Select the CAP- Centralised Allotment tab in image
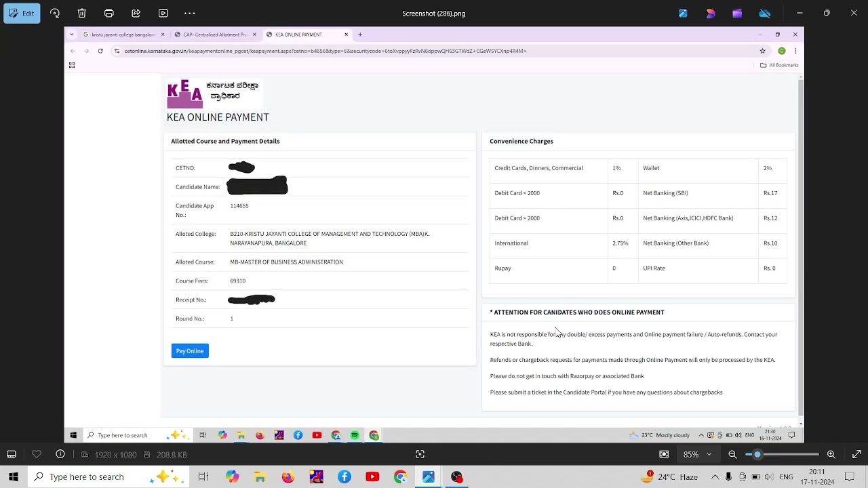Image resolution: width=868 pixels, height=488 pixels. [215, 35]
